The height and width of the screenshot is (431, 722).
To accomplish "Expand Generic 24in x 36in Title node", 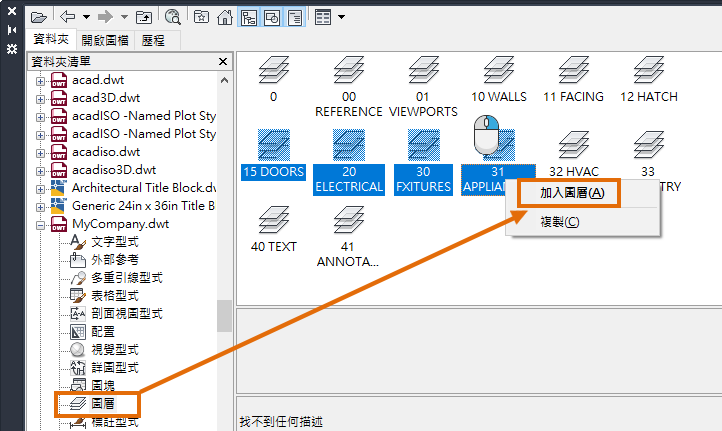I will pyautogui.click(x=41, y=207).
